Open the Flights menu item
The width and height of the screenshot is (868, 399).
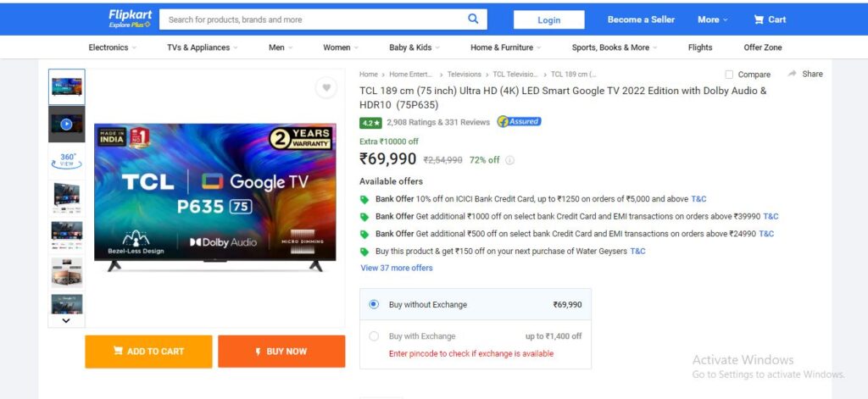[x=699, y=47]
